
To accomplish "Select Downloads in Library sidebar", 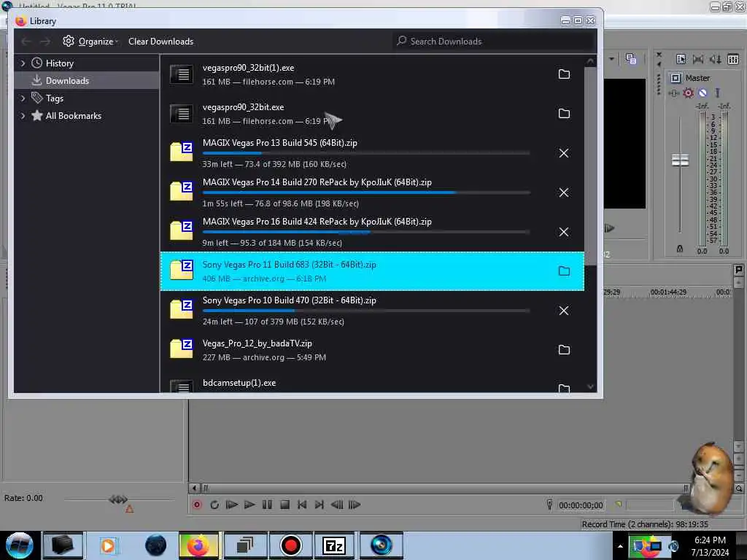I will [x=67, y=81].
